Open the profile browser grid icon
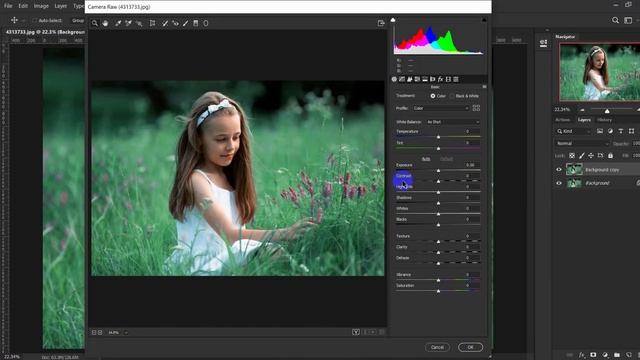The height and width of the screenshot is (360, 640). (476, 108)
